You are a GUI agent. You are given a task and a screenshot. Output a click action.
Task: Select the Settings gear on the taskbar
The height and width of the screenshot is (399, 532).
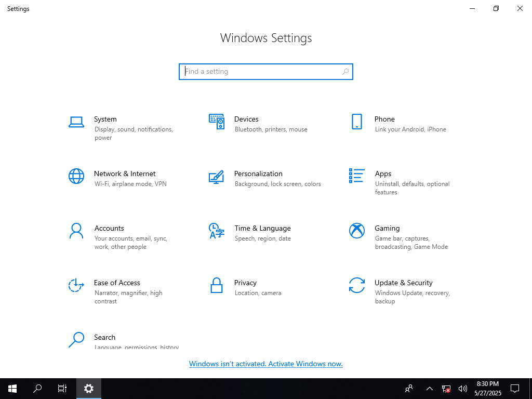pyautogui.click(x=88, y=389)
